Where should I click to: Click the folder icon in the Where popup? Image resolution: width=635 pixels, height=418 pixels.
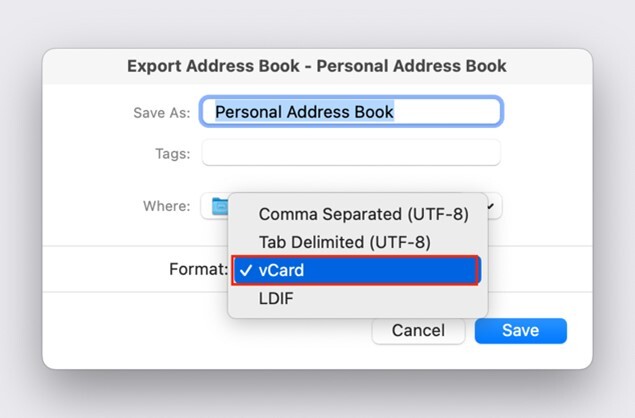pos(220,206)
